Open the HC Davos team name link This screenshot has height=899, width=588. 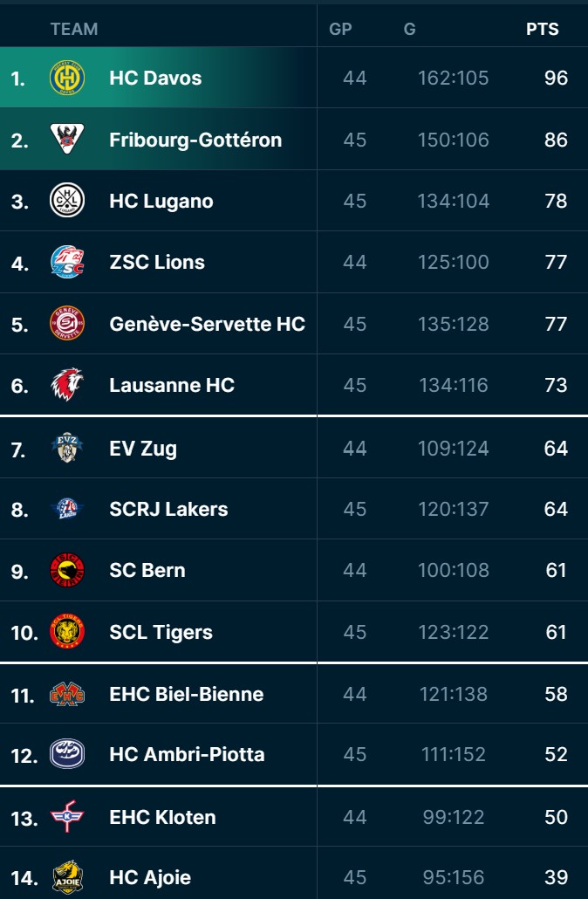[155, 78]
